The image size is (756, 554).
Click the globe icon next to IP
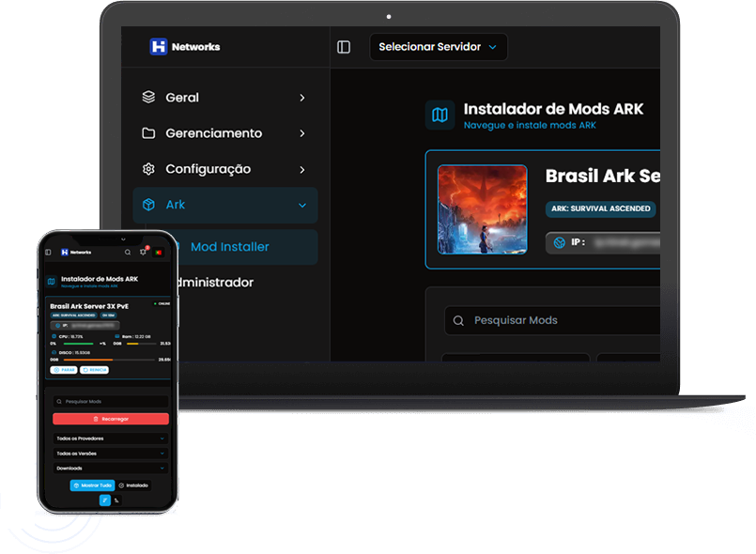coord(560,242)
